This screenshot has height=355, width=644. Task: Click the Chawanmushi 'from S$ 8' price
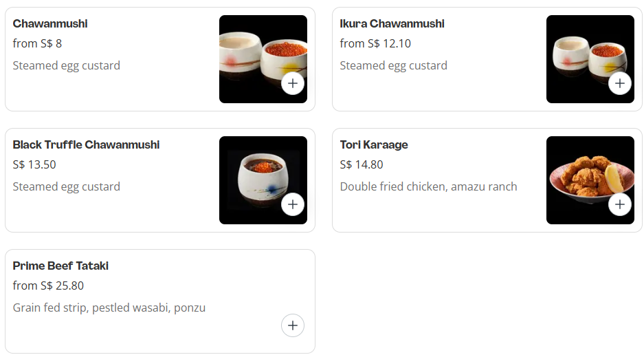tap(37, 43)
